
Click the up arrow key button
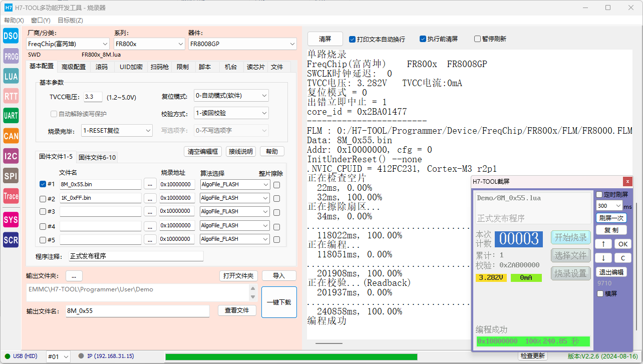tap(603, 244)
